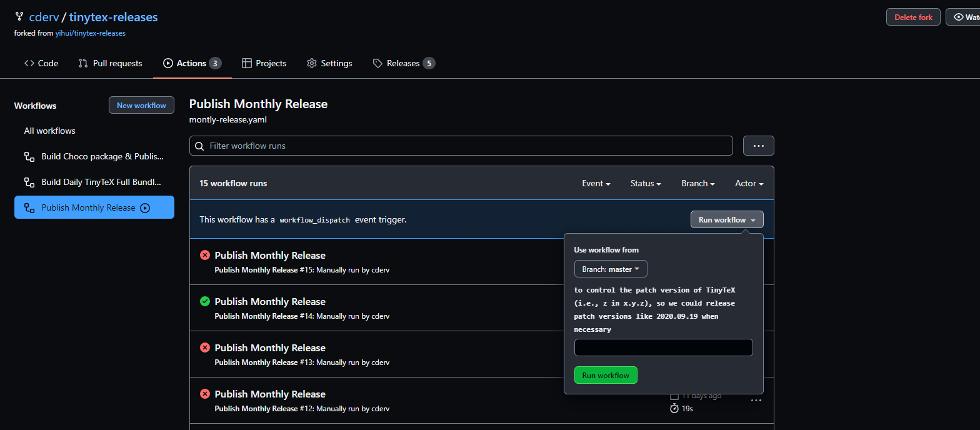The width and height of the screenshot is (980, 430).
Task: Open the Publish Monthly Release run #12
Action: point(270,394)
